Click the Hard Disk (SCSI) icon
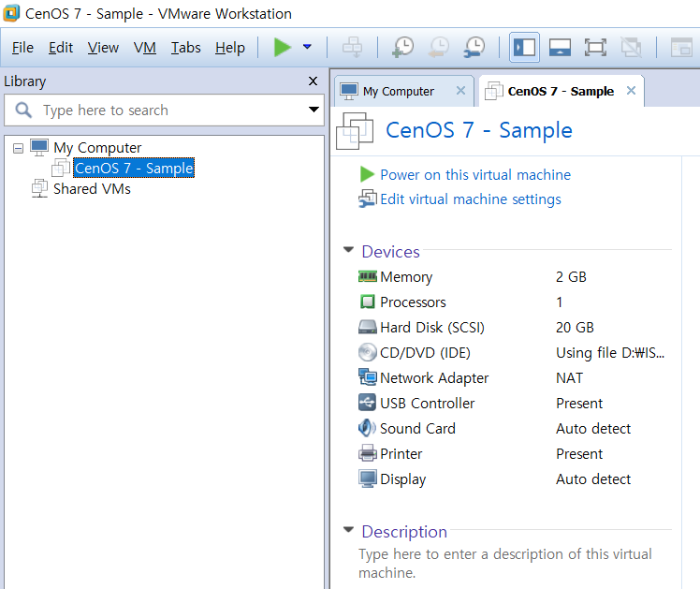The image size is (700, 589). tap(368, 328)
